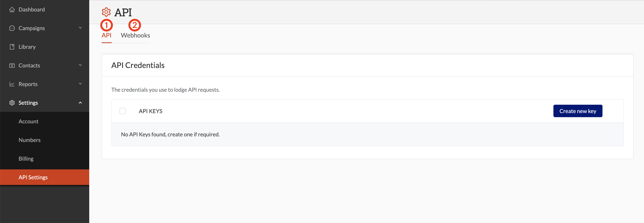Click the orange gear icon beside API heading

tap(106, 12)
